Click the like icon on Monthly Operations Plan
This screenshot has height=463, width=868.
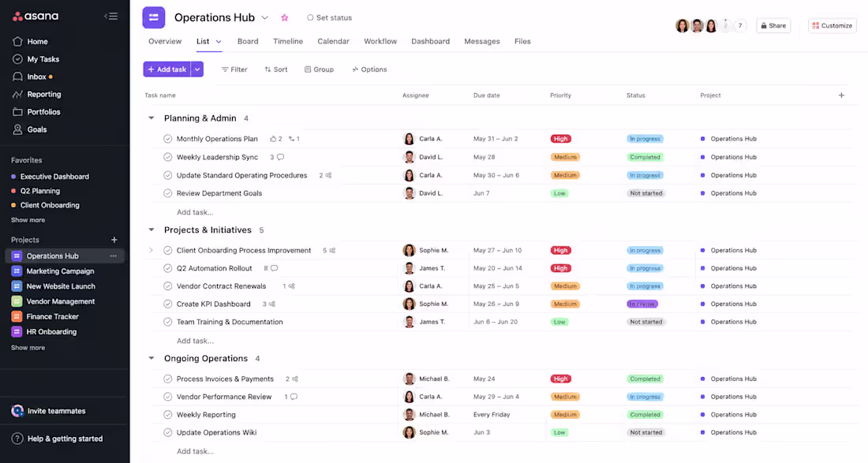273,139
